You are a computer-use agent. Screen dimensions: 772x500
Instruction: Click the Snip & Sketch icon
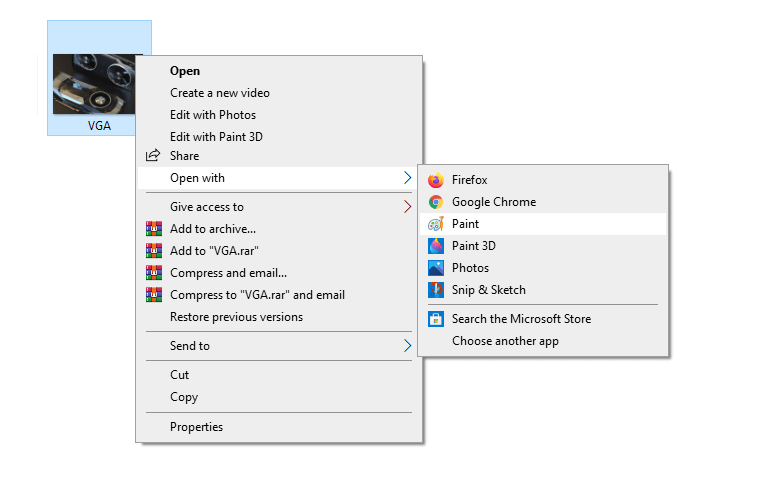[436, 290]
